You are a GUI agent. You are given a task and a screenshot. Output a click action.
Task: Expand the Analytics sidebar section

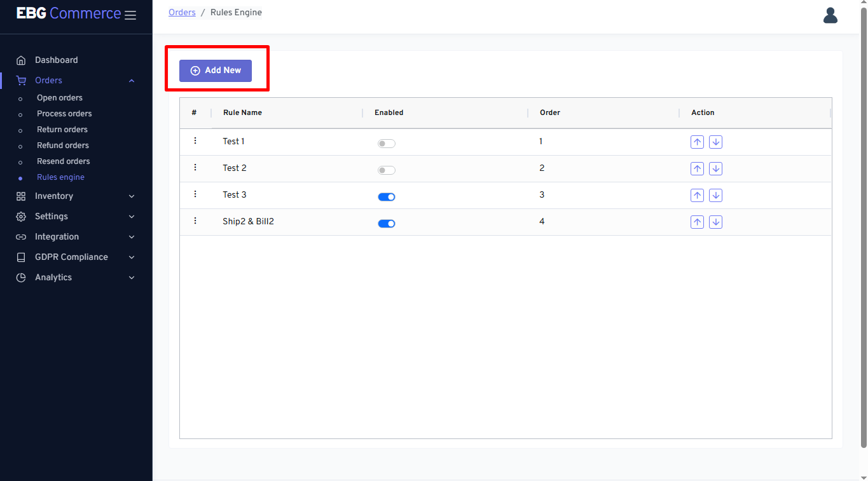(x=76, y=278)
